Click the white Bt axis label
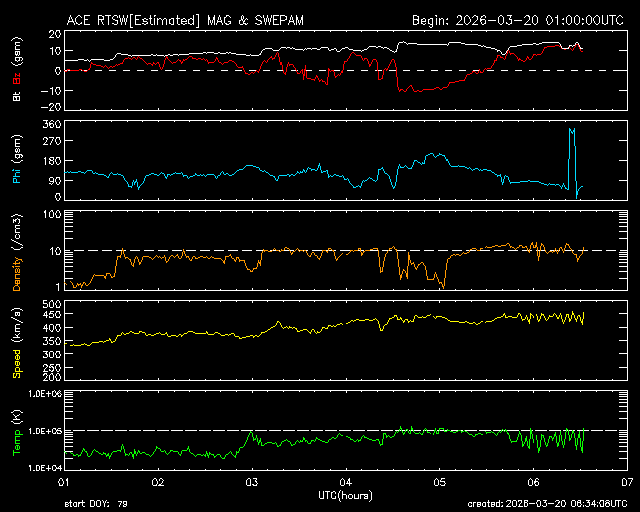The width and height of the screenshot is (640, 512). point(16,98)
